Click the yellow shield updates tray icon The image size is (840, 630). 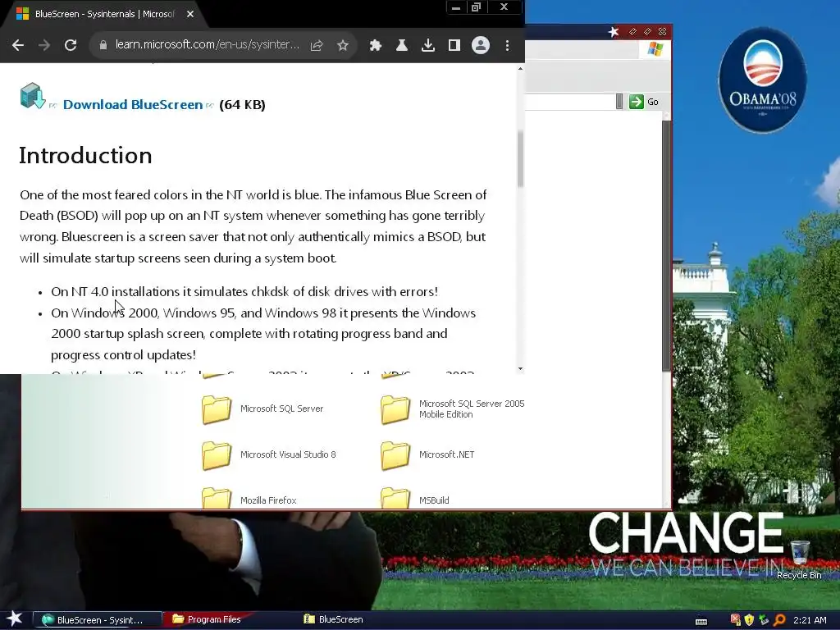click(750, 620)
